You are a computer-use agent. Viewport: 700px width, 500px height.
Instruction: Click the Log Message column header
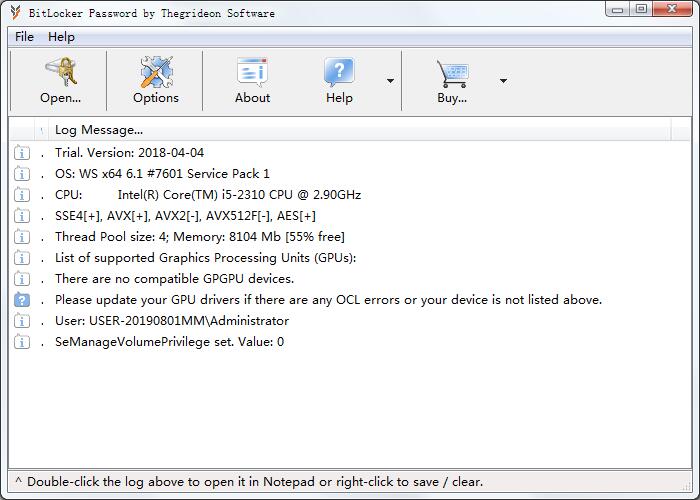pyautogui.click(x=99, y=130)
